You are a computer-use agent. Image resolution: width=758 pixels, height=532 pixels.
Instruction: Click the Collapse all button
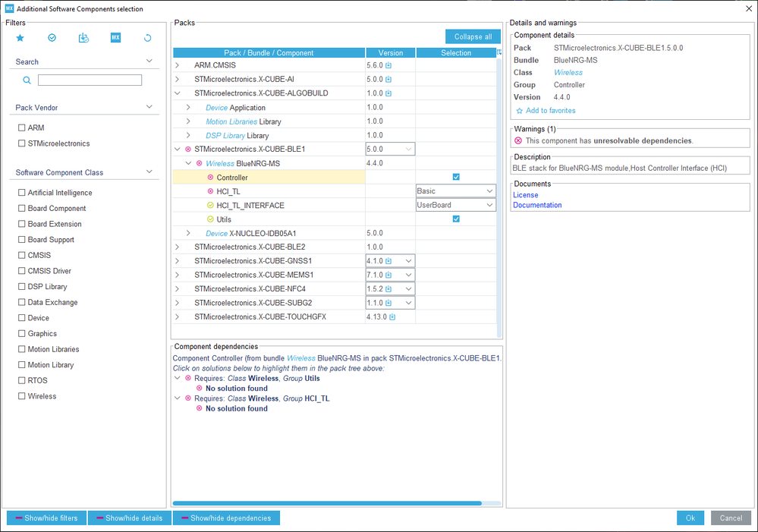[x=473, y=36]
